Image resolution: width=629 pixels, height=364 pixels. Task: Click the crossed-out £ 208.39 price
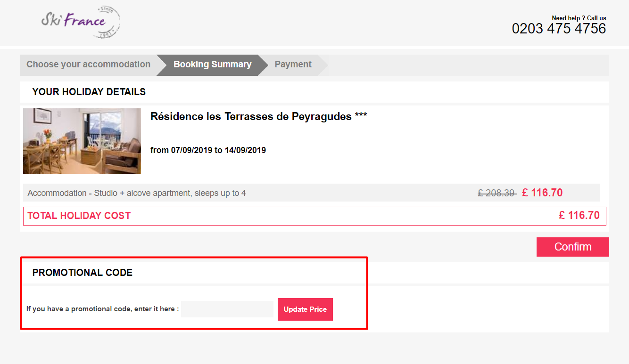497,192
